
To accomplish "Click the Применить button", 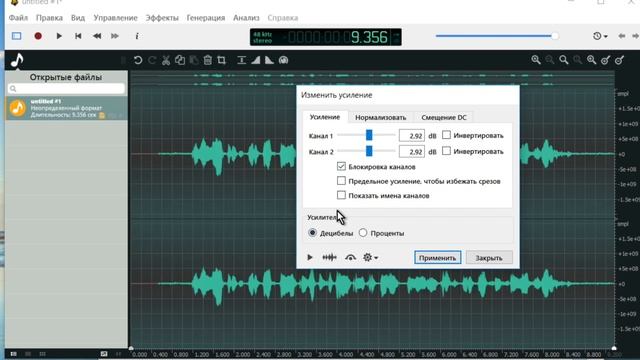I will (438, 258).
